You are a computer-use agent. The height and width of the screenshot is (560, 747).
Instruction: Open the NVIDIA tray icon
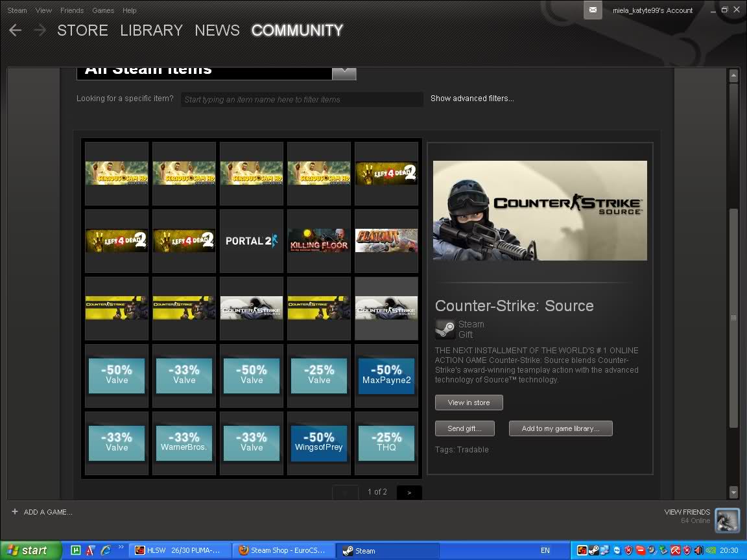[710, 550]
